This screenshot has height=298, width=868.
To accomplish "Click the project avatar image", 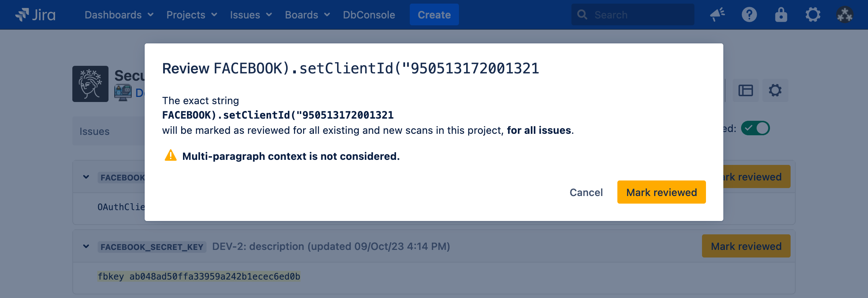I will [x=90, y=84].
